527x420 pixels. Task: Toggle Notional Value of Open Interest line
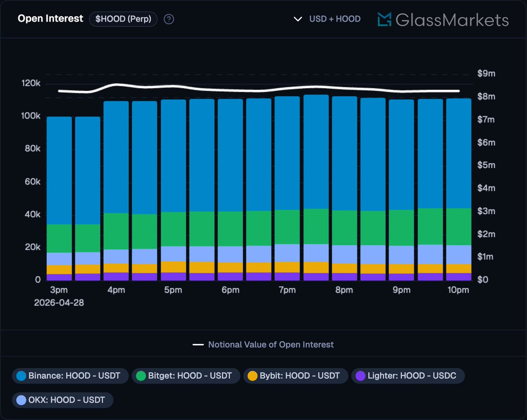point(263,345)
